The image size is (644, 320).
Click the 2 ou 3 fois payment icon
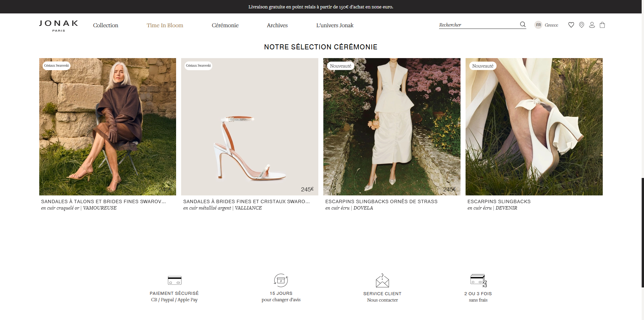pyautogui.click(x=478, y=281)
